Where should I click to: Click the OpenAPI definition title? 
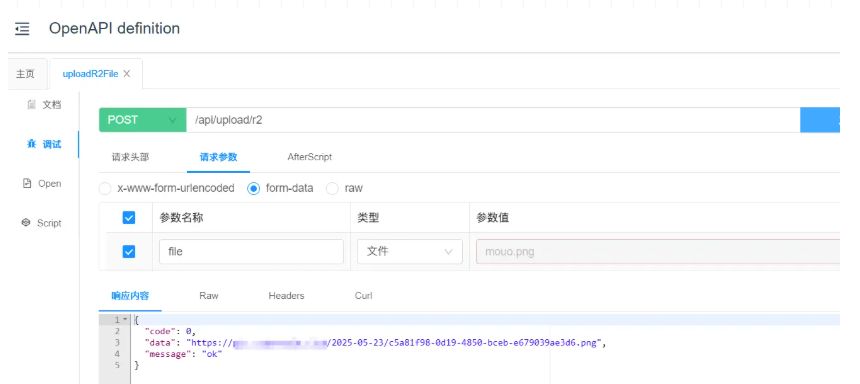coord(114,29)
